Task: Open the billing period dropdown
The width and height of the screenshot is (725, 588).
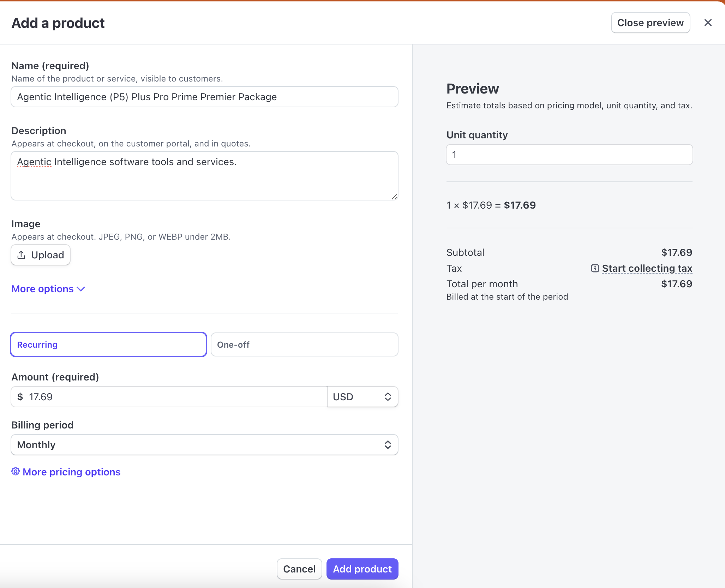Action: (205, 445)
